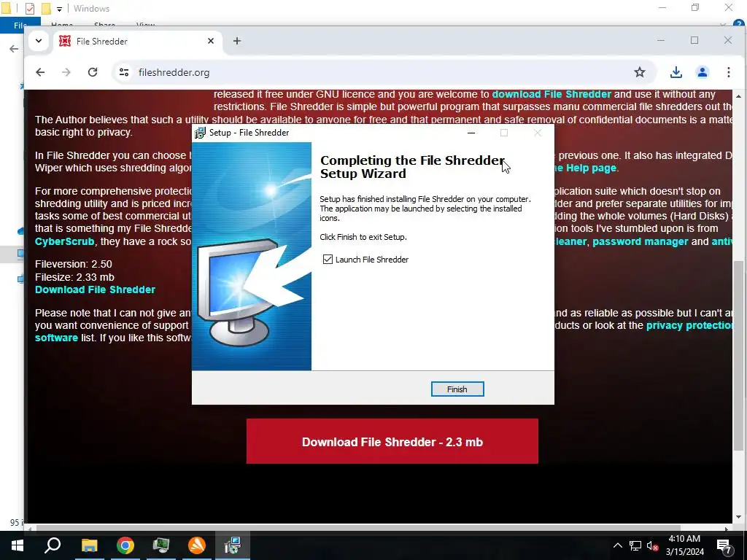Click the Properties checkmark icon in Explorer title bar
This screenshot has height=560, width=747.
(29, 9)
